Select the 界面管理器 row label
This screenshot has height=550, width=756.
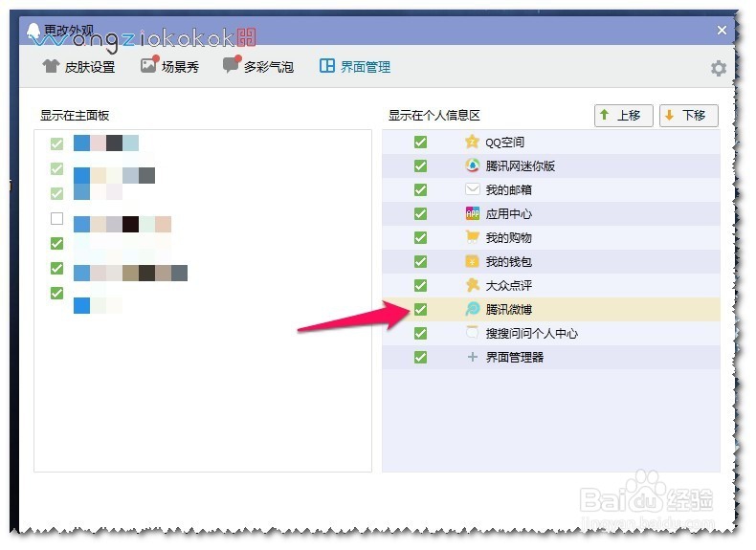click(x=514, y=357)
